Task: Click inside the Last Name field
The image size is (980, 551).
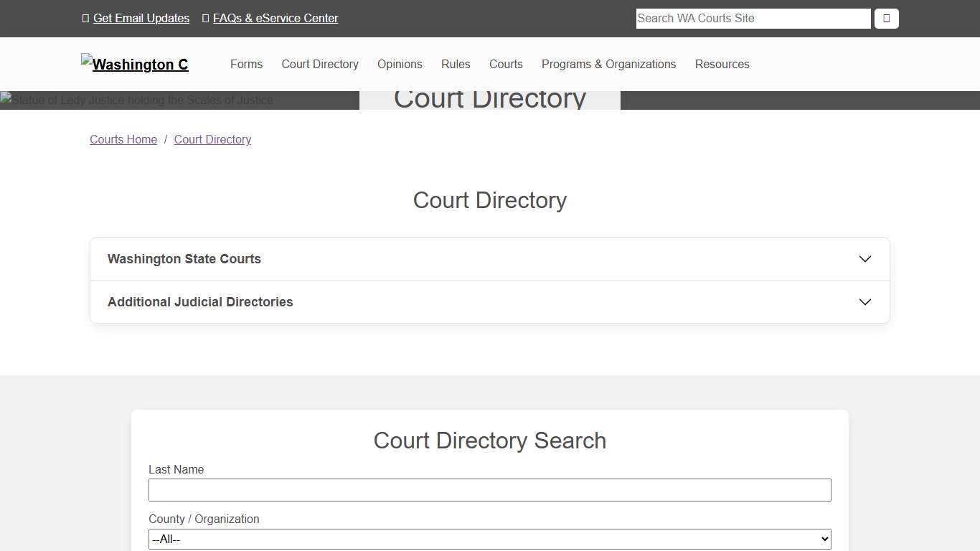Action: click(490, 490)
